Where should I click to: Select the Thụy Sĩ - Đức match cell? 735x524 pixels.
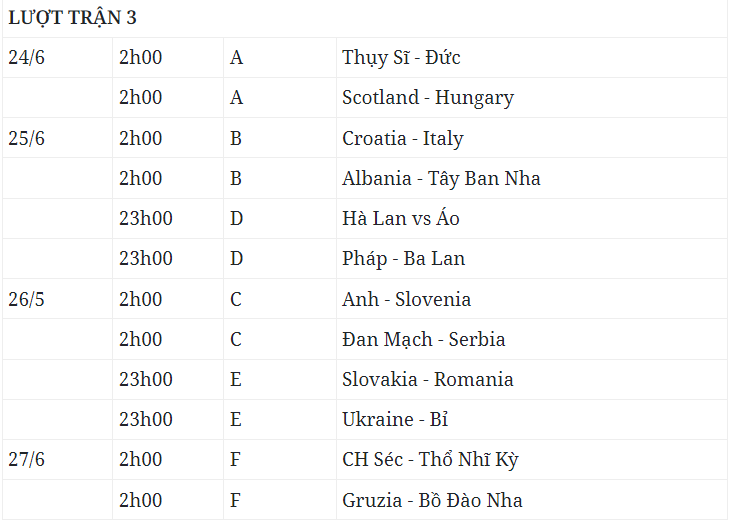(x=401, y=58)
